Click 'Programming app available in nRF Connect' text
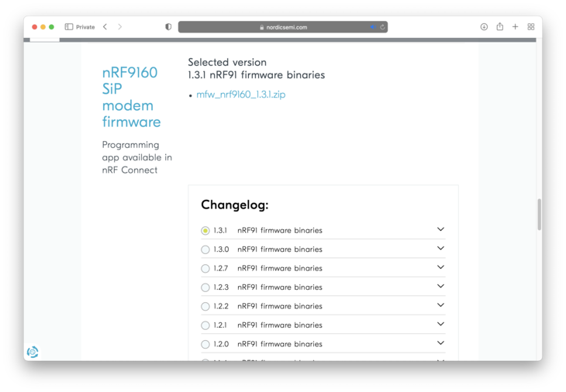Viewport: 566px width, 392px height. point(136,157)
